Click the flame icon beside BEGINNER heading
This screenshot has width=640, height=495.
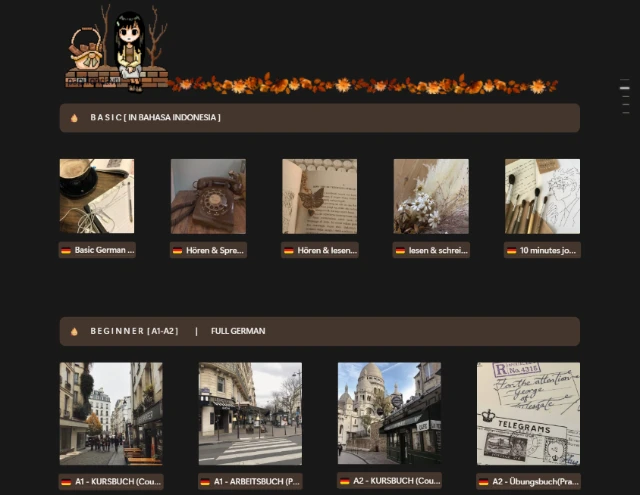74,331
